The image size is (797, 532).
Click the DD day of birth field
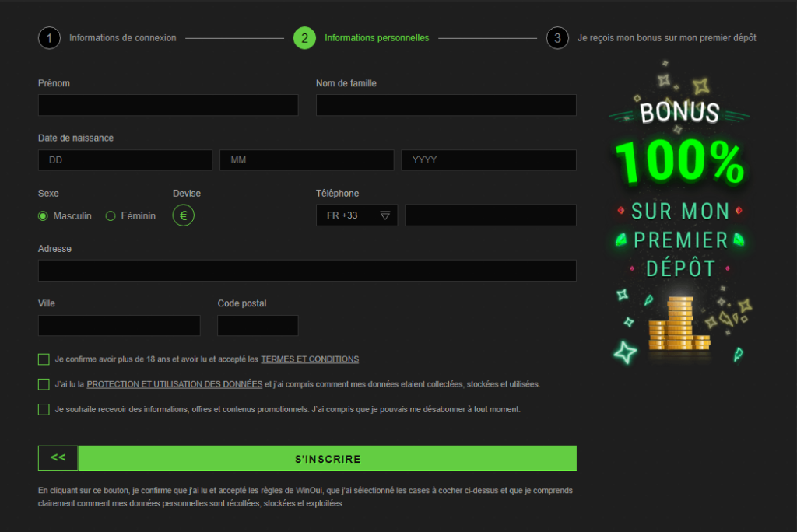tap(125, 159)
